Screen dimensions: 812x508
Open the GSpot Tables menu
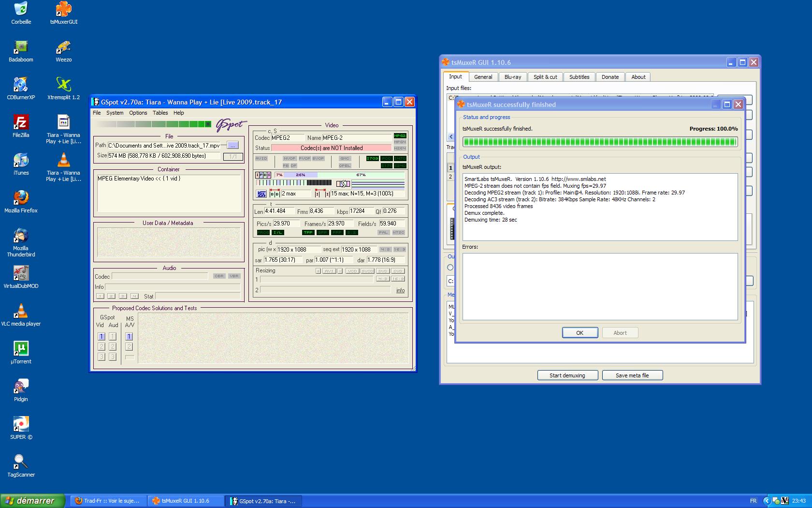[160, 113]
